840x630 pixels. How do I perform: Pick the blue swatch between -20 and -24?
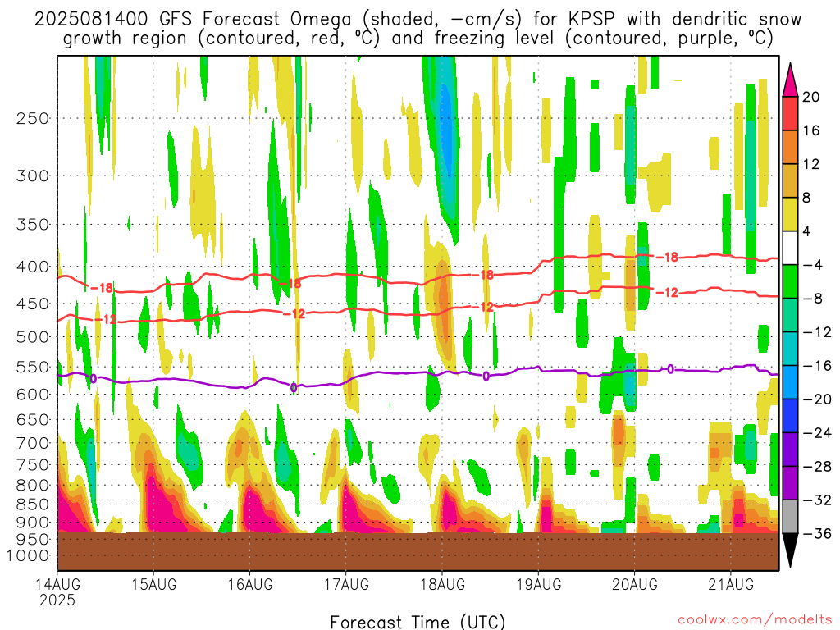[790, 416]
